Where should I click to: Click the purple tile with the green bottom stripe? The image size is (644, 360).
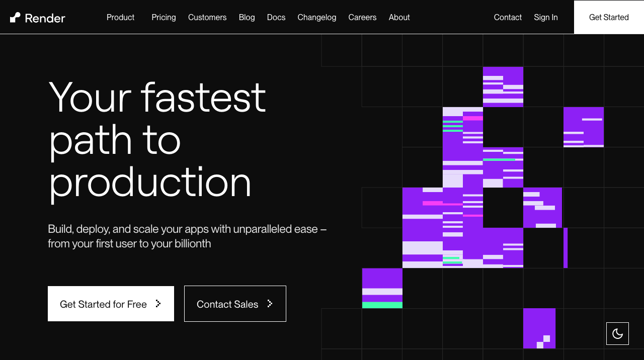pyautogui.click(x=382, y=288)
